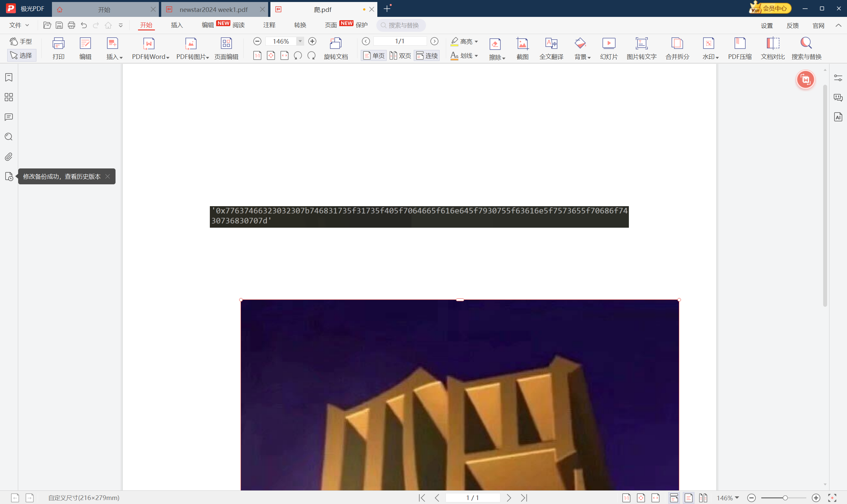Open properties settings icon on right sidebar
Screen dimensions: 847x504
pyautogui.click(x=838, y=78)
